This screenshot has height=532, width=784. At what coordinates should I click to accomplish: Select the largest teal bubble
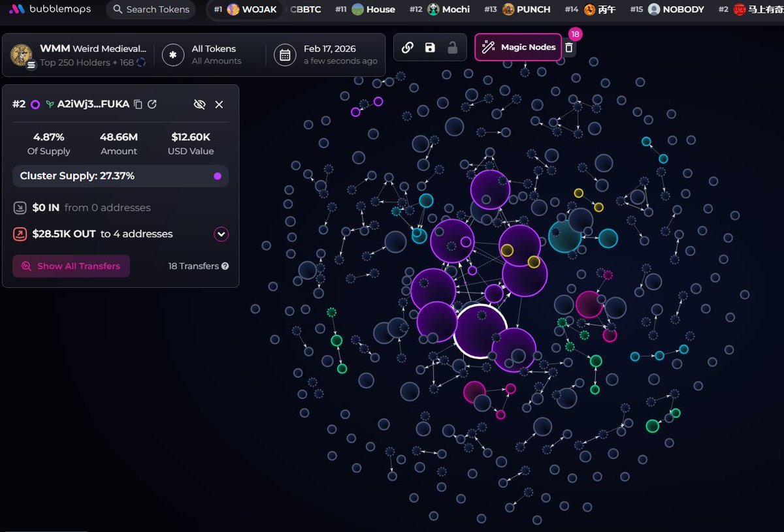pyautogui.click(x=564, y=236)
